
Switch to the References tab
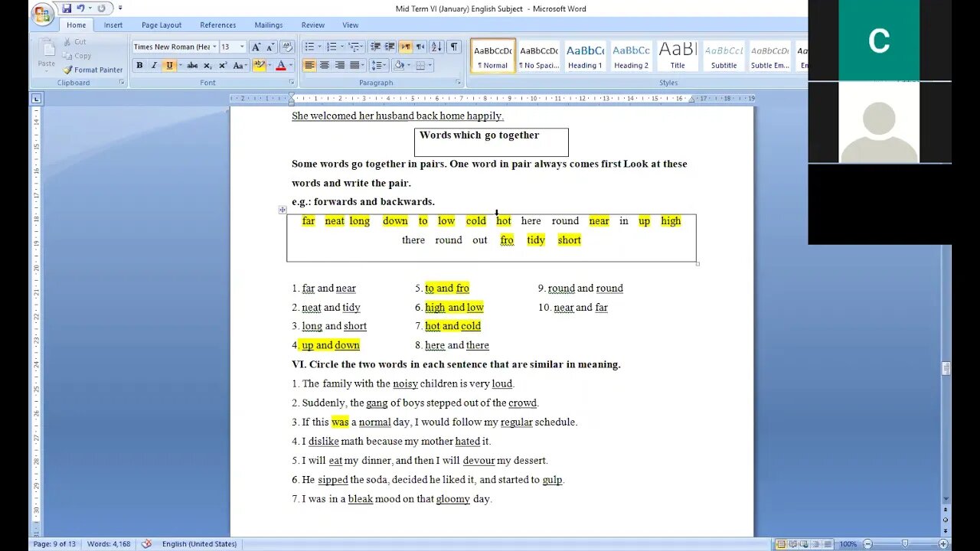[x=218, y=25]
